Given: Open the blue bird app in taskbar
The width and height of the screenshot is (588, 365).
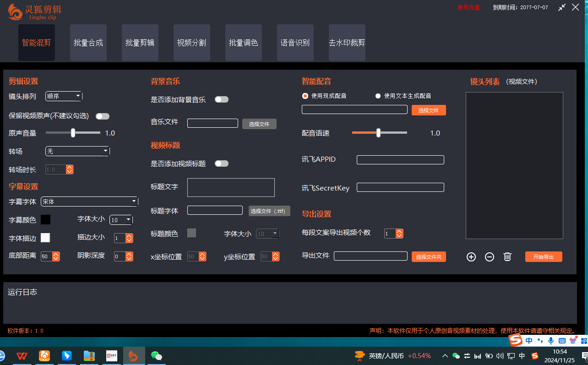Looking at the screenshot, I should click(x=67, y=356).
